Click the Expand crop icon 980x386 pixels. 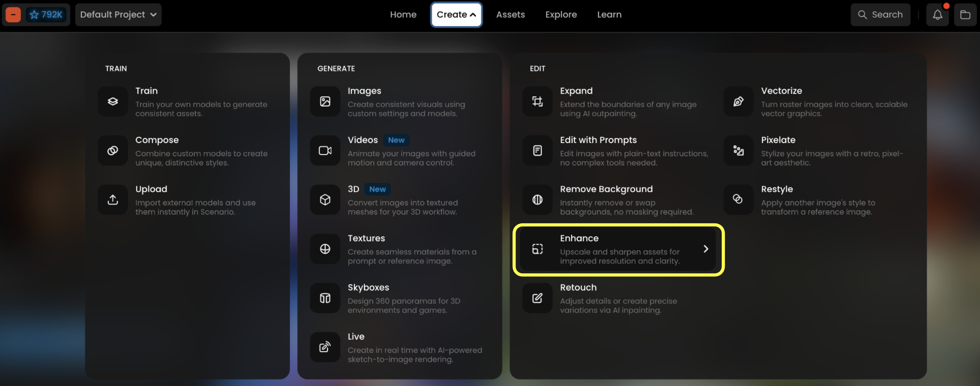(x=537, y=101)
